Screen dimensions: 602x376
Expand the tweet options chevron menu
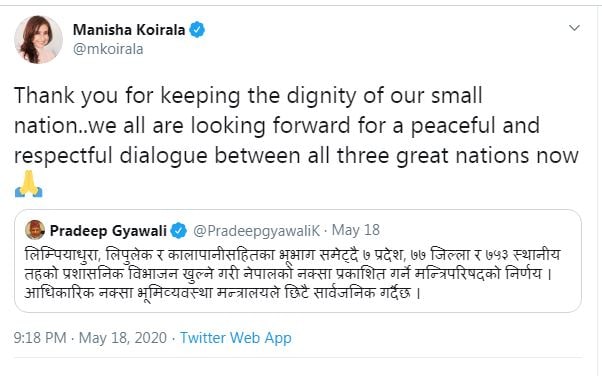pos(574,28)
